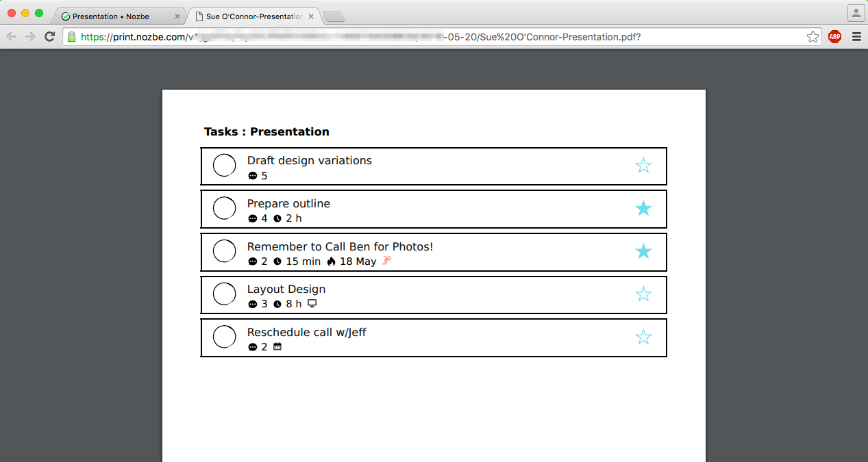Image resolution: width=868 pixels, height=462 pixels.
Task: Click the computer monitor icon under Layout Design
Action: pyautogui.click(x=312, y=304)
